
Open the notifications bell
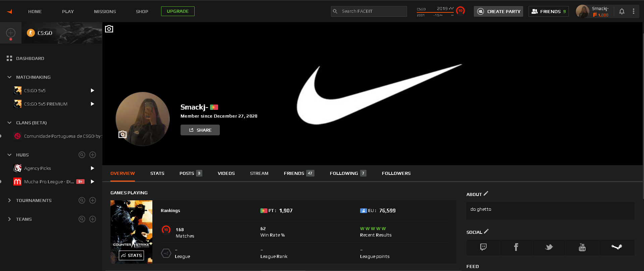tap(622, 11)
